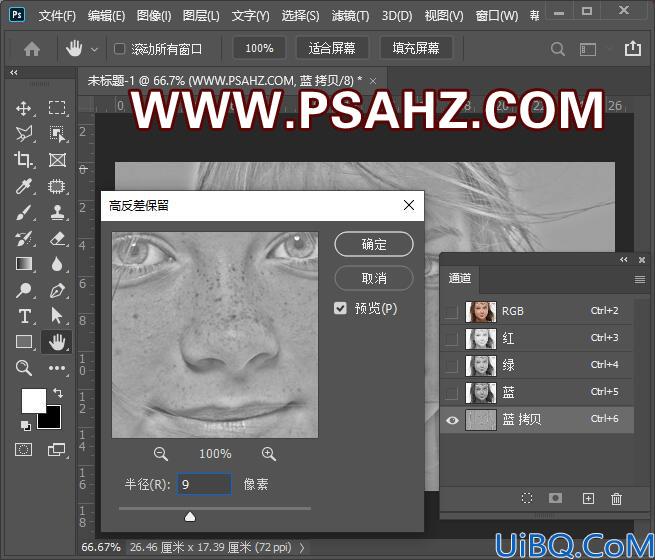
Task: Create a new channel
Action: pos(588,498)
